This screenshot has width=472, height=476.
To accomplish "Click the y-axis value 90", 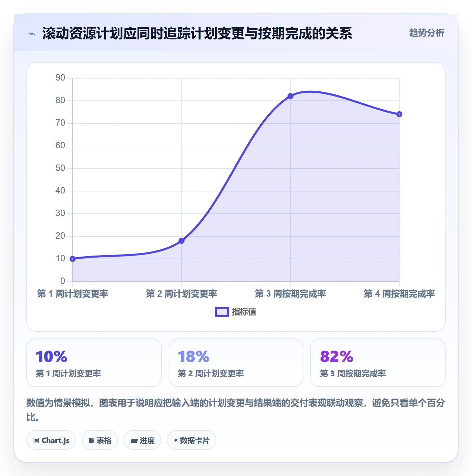I will pos(60,78).
